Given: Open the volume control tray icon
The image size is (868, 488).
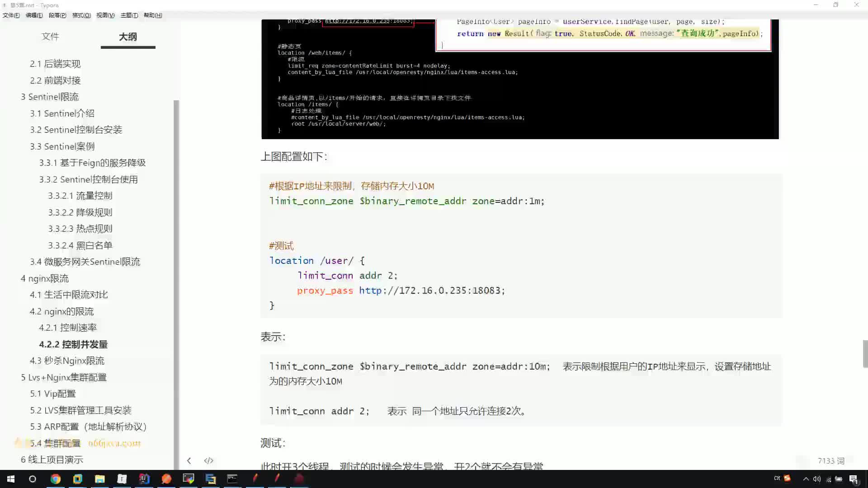Looking at the screenshot, I should tap(816, 479).
